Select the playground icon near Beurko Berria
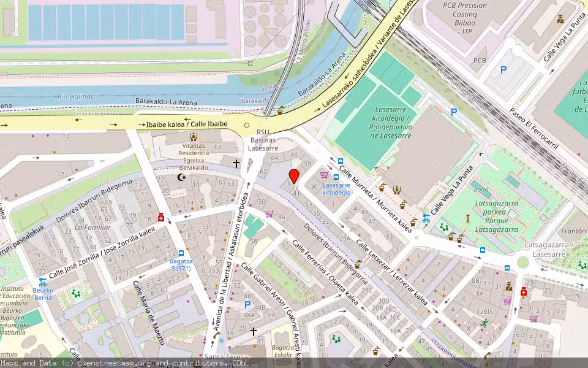 pos(76,293)
